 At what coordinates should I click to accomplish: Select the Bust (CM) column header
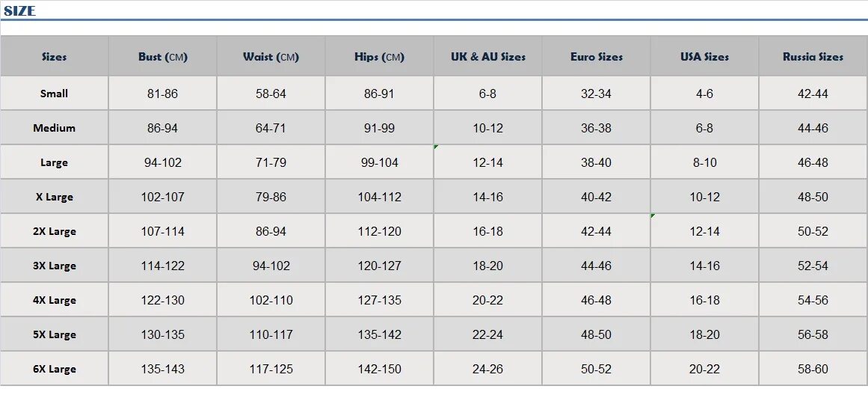pyautogui.click(x=163, y=57)
